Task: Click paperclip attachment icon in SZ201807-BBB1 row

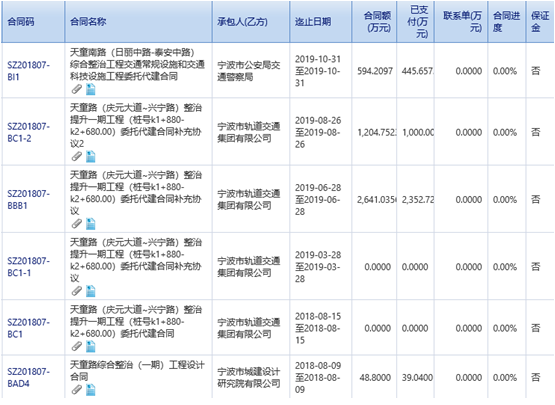Action: [76, 223]
